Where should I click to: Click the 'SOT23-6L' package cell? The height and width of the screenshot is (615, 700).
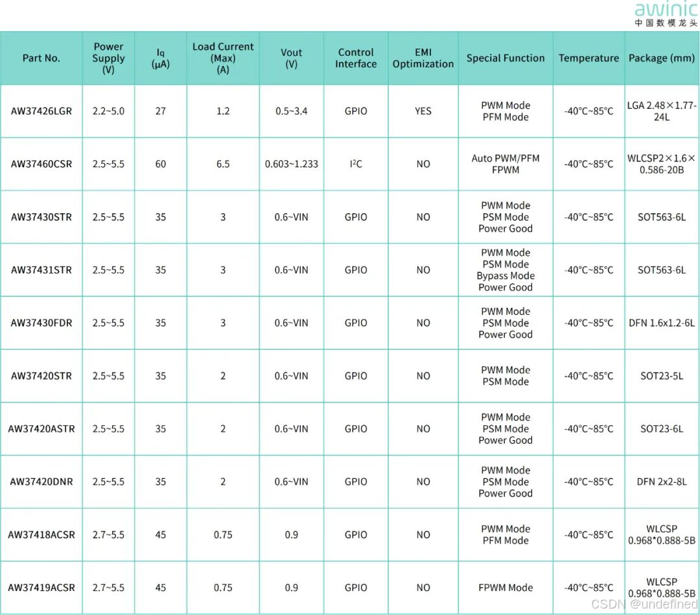coord(662,429)
